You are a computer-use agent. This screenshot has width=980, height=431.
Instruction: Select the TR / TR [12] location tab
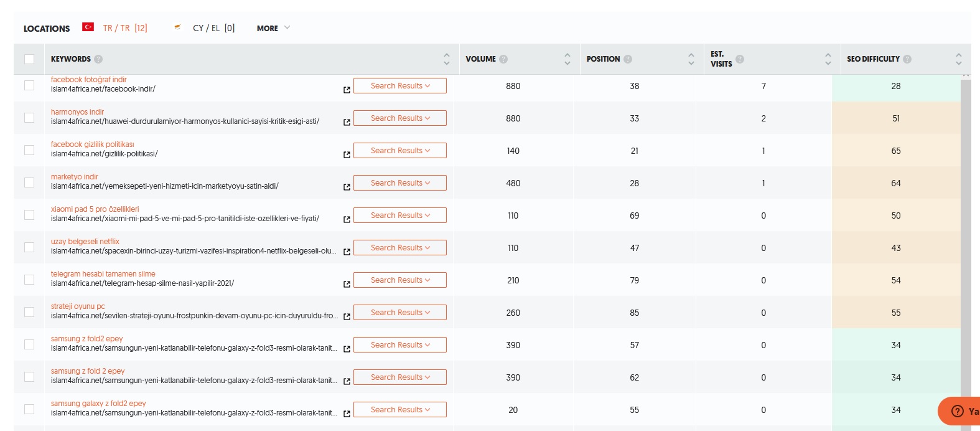coord(125,28)
